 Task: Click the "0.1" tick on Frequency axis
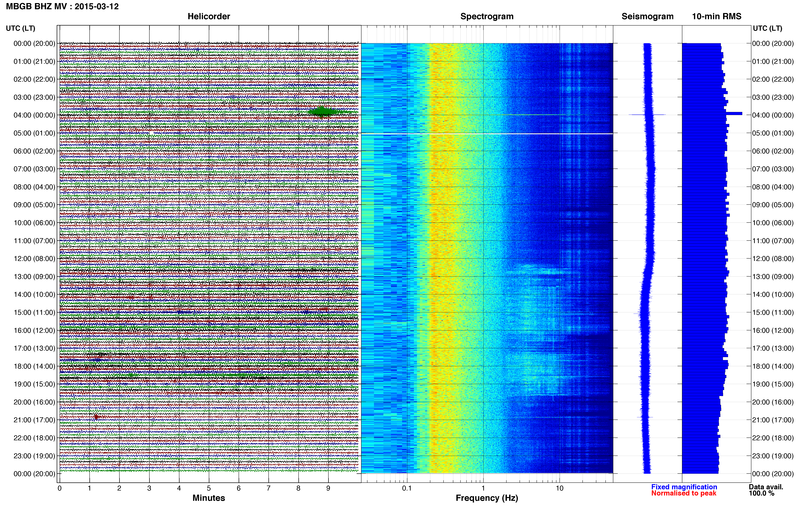tap(407, 488)
